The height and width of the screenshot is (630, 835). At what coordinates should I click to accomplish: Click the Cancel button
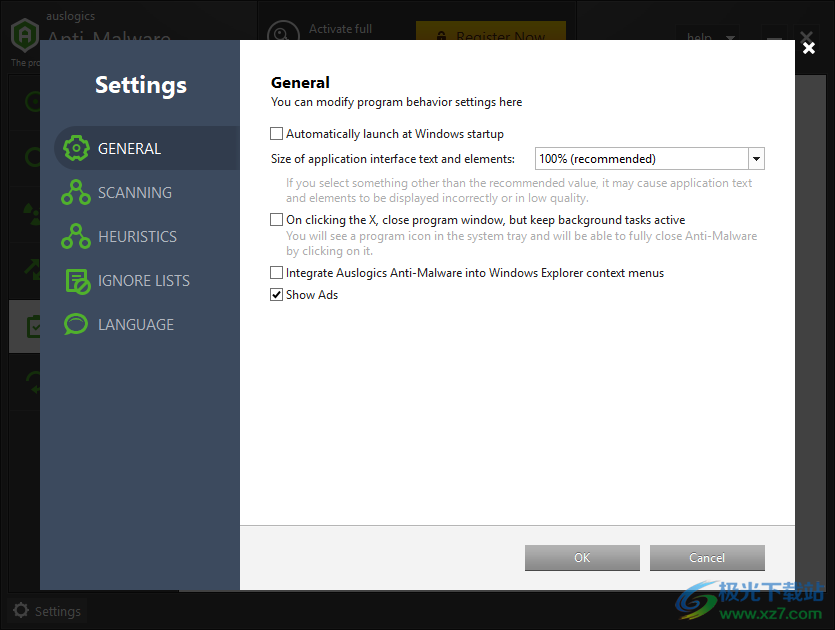(707, 558)
